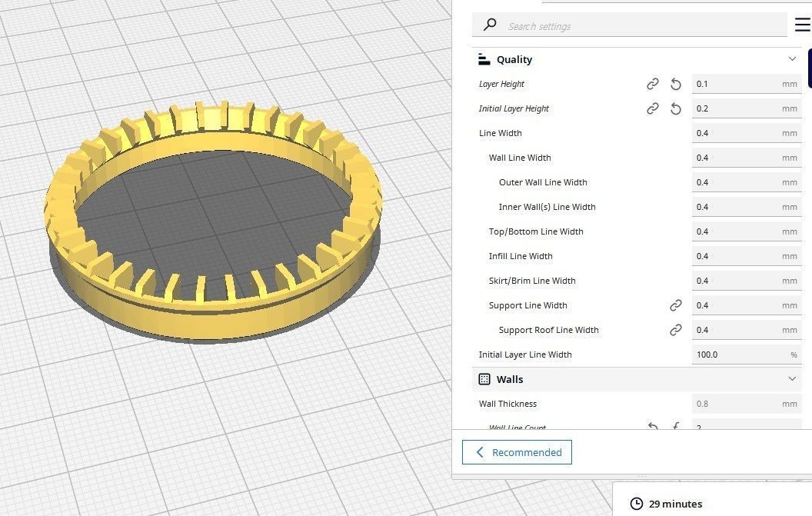Image resolution: width=812 pixels, height=516 pixels.
Task: Click the Skirt/Brim Line Width label
Action: click(x=532, y=281)
